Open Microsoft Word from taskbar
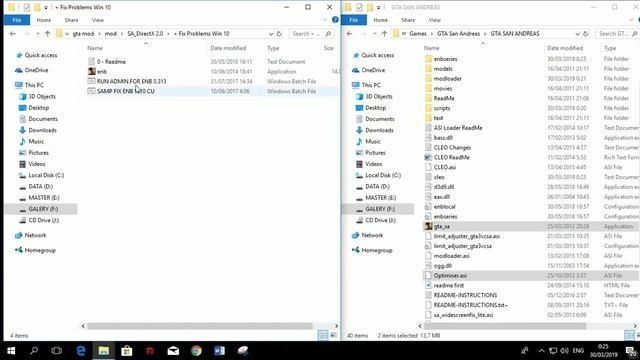The image size is (640, 360). pyautogui.click(x=220, y=351)
